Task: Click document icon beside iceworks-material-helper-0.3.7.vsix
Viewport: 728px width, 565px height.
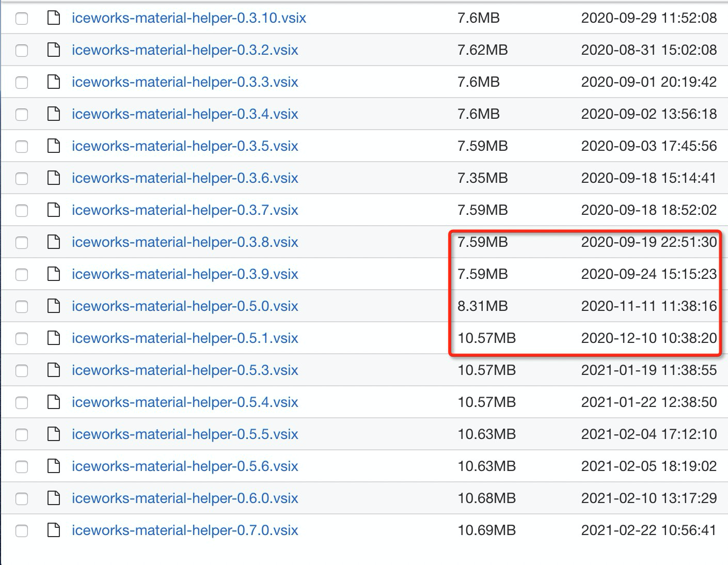Action: [54, 210]
